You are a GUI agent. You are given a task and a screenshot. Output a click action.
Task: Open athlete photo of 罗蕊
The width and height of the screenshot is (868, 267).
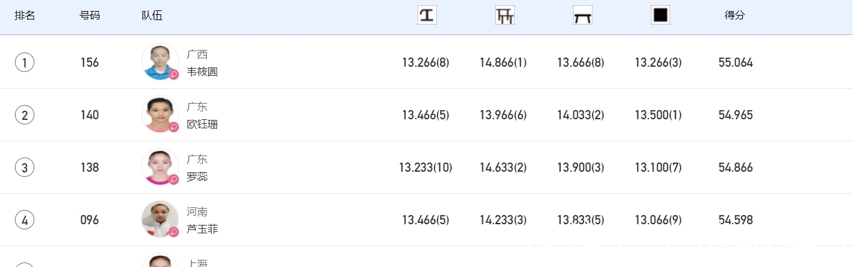point(159,167)
